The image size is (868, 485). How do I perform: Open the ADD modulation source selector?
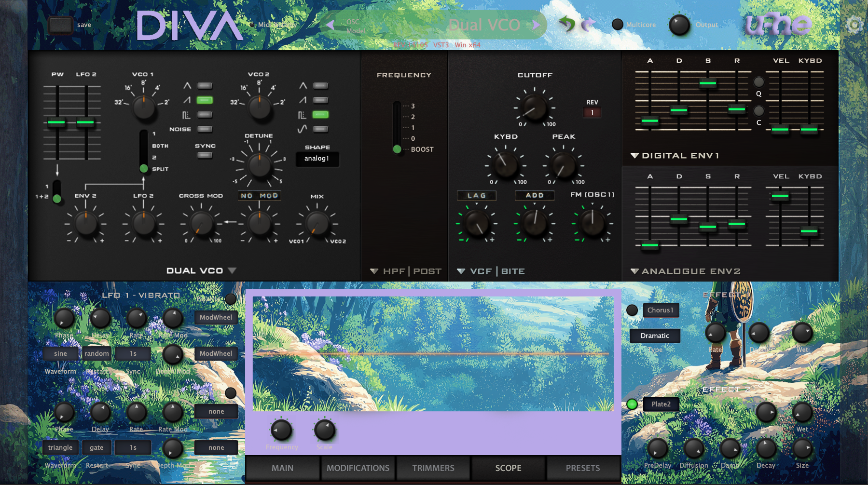535,195
